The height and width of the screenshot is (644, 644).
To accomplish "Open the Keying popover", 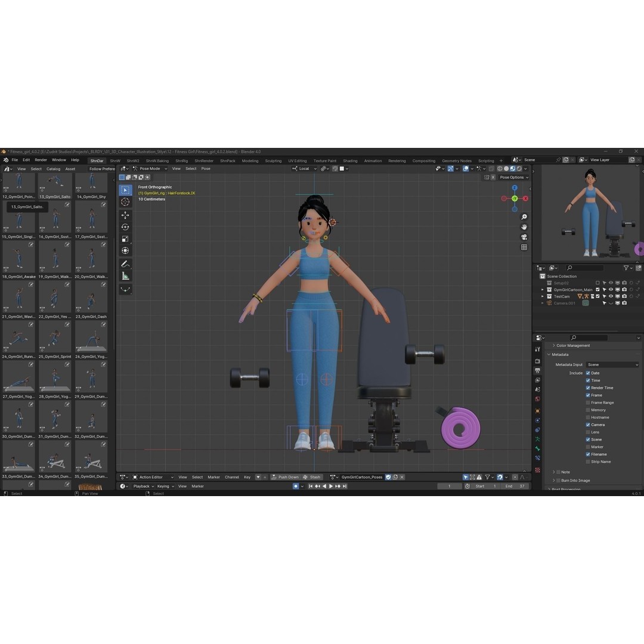I will tap(166, 487).
